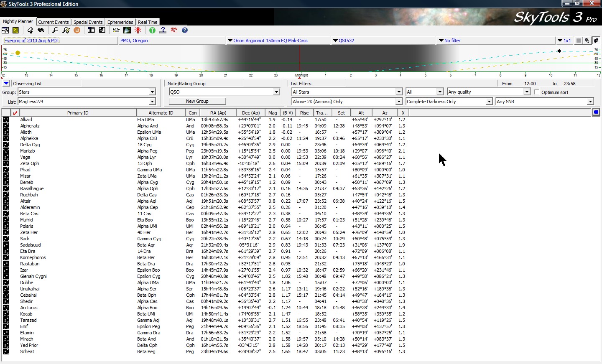Open the red HOW TO help icon
This screenshot has width=602, height=364.
pos(174,30)
